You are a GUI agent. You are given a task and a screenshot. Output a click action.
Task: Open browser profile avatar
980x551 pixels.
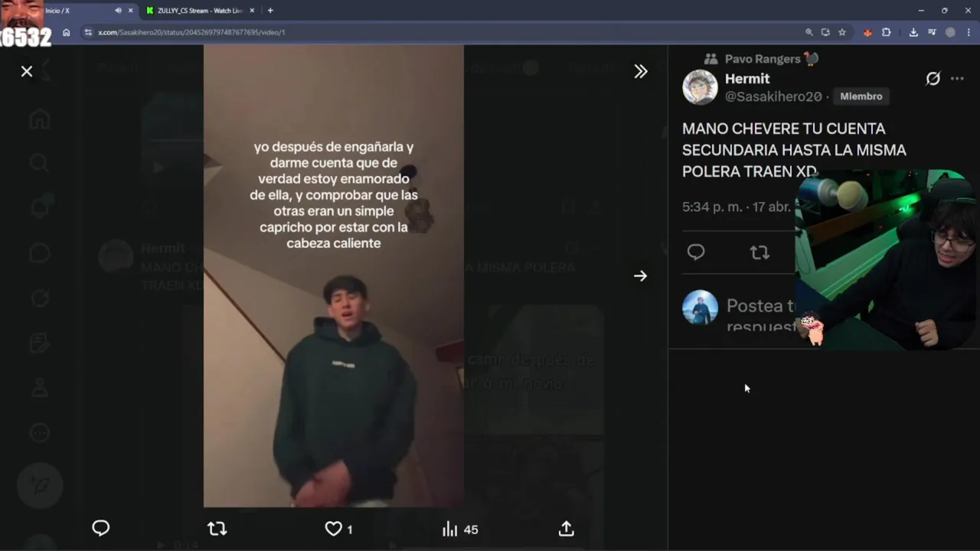click(950, 32)
